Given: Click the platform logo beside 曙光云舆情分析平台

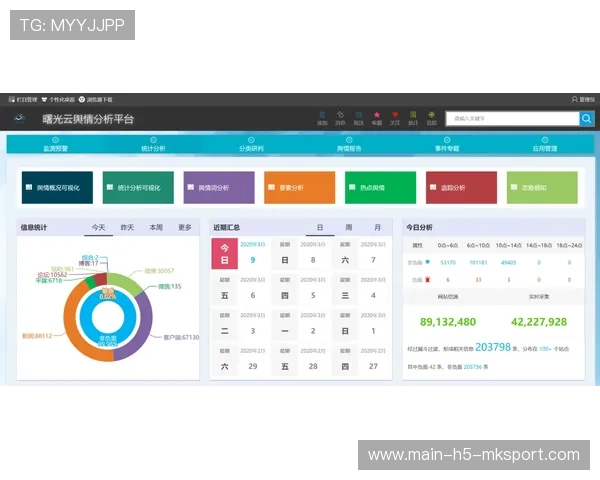Looking at the screenshot, I should click(20, 118).
